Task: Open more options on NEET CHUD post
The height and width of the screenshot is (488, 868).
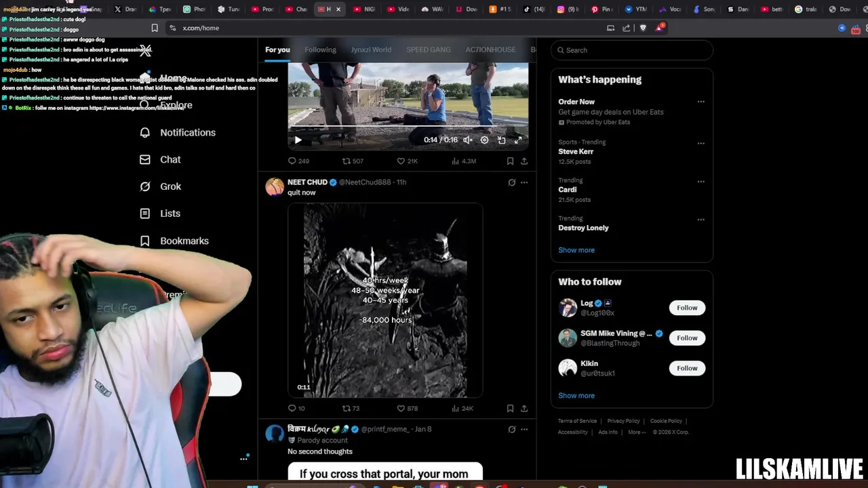Action: coord(524,182)
